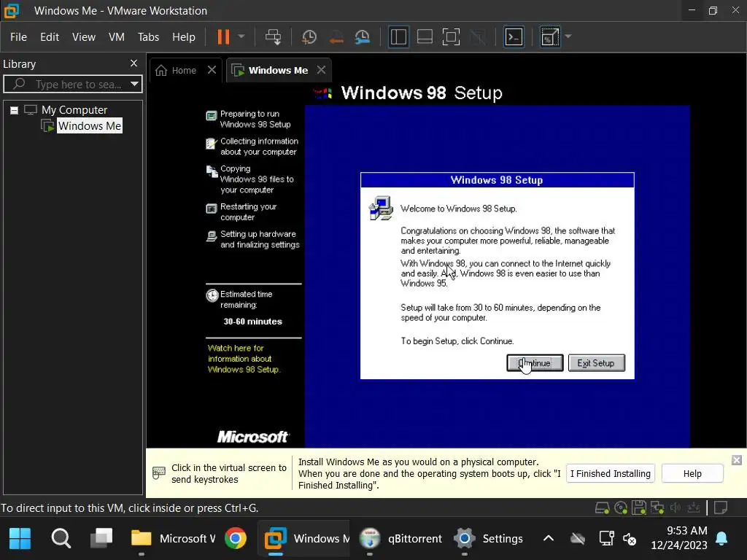Click the disabled Unity mode toolbar icon
Screen dimensions: 747x560
(478, 36)
